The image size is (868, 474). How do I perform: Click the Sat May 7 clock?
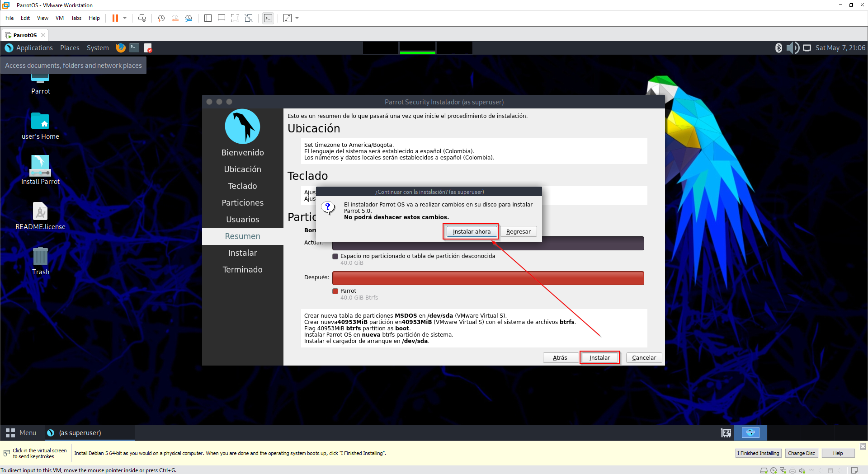840,48
